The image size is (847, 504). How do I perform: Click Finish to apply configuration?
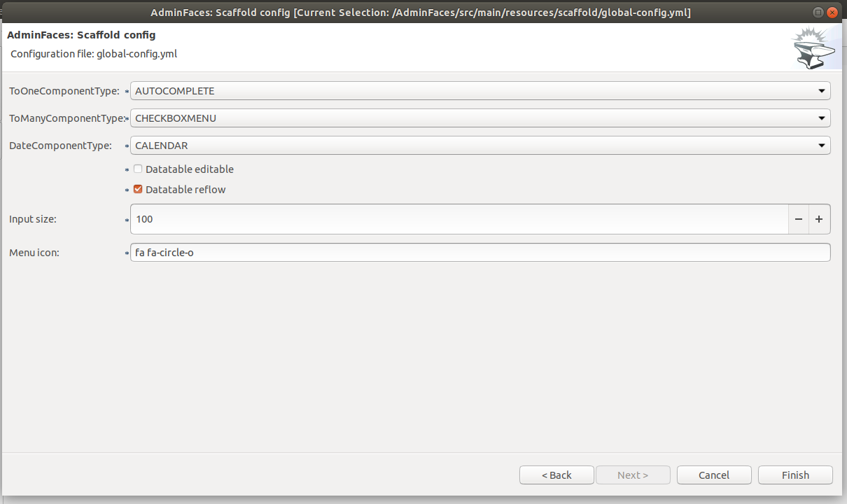point(795,475)
